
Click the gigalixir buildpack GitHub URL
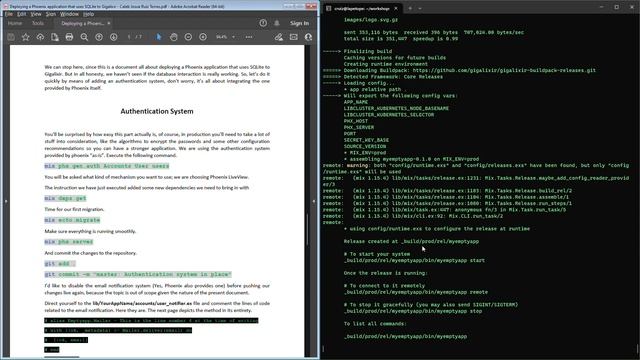(x=504, y=70)
